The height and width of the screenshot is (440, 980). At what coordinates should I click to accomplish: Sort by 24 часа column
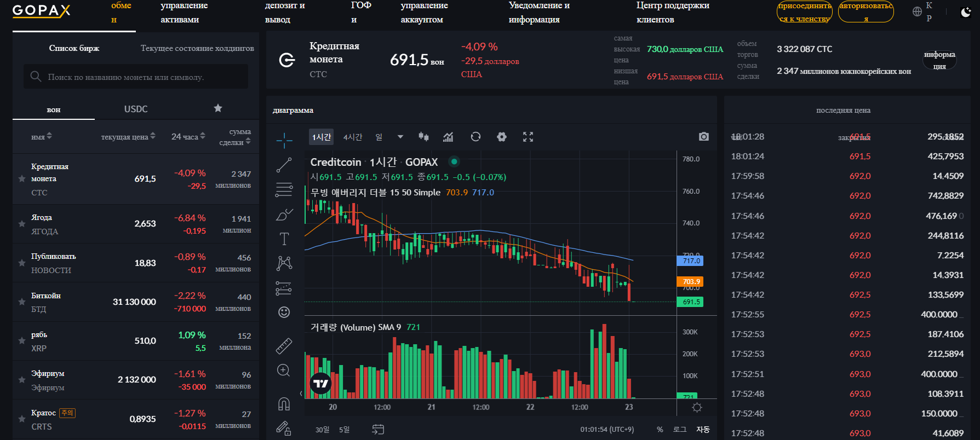click(188, 136)
